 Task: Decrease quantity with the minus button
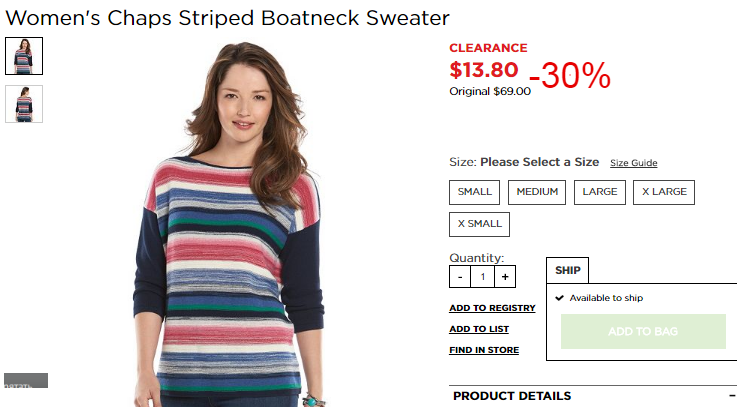tap(460, 276)
